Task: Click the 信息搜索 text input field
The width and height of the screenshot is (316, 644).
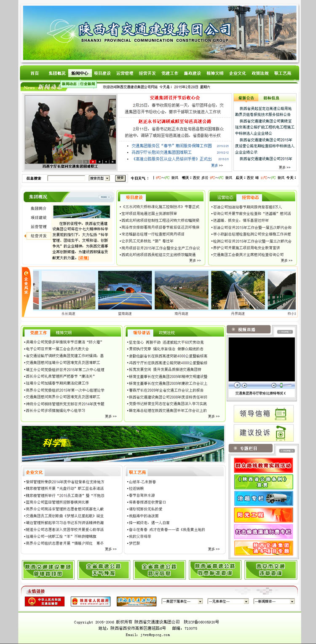Action: (x=66, y=178)
